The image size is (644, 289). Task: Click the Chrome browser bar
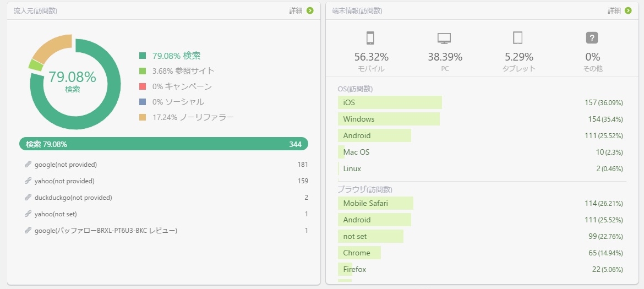(359, 253)
